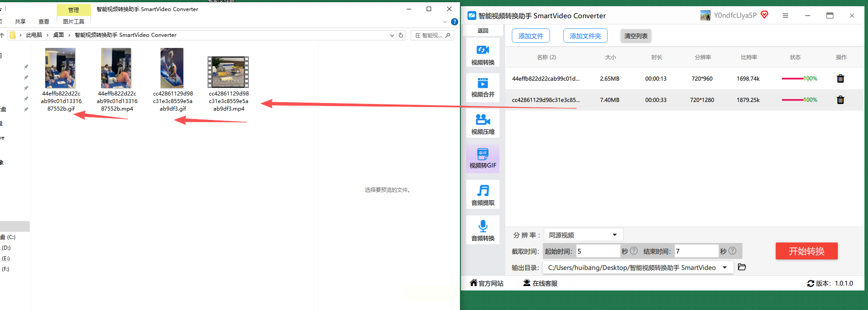
Task: Delete the cc42861129d98c31e3c85 row with trash icon
Action: pyautogui.click(x=840, y=100)
